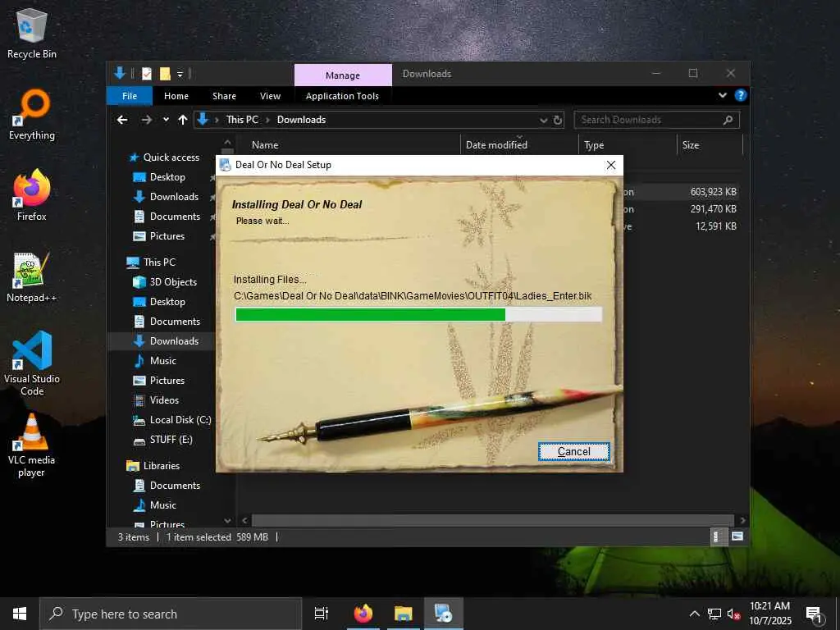Image resolution: width=840 pixels, height=630 pixels.
Task: Go back with the Explorer back arrow
Action: coord(122,120)
